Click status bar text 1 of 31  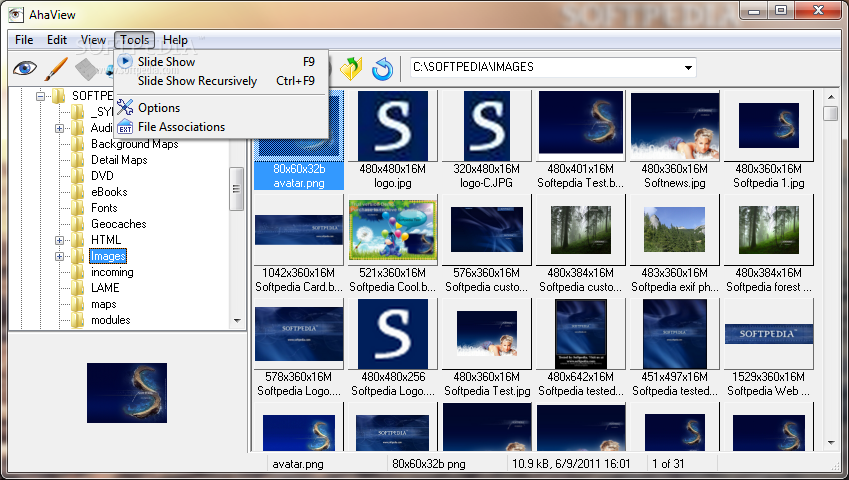pyautogui.click(x=668, y=464)
